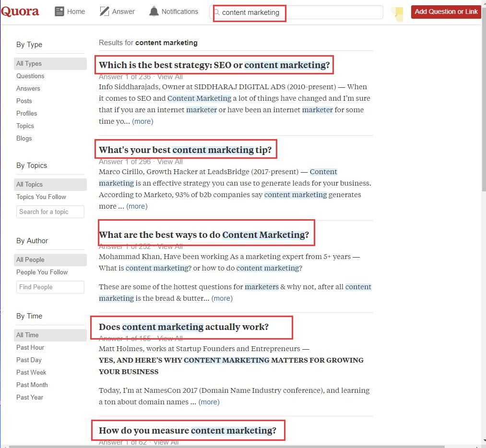Expand (more) on the Mohammad Khan answer
486x448 pixels.
tap(222, 298)
